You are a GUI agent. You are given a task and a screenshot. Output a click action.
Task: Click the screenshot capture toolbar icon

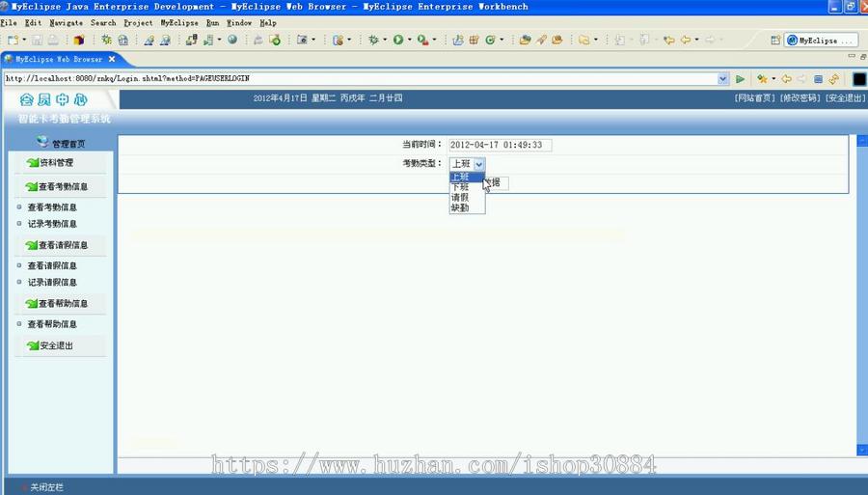(x=302, y=40)
